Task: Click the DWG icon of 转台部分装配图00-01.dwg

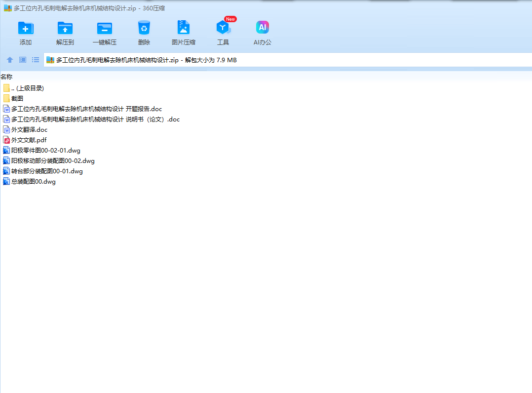Action: click(6, 171)
